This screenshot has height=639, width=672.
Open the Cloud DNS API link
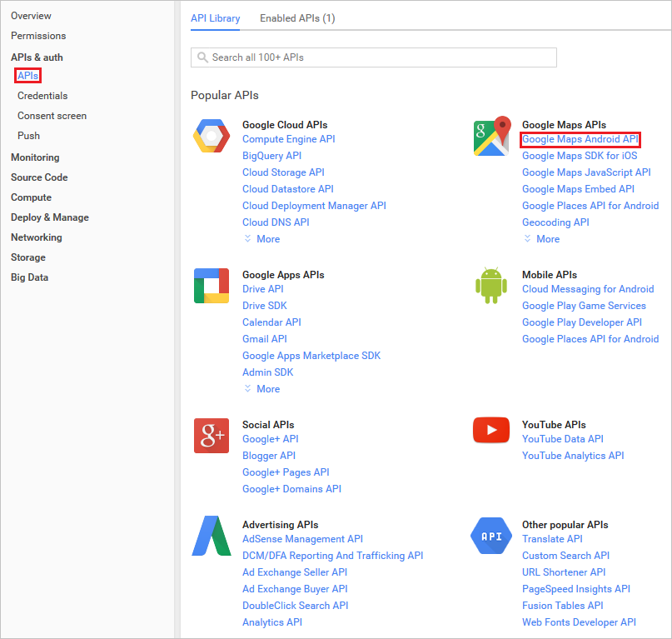(276, 222)
